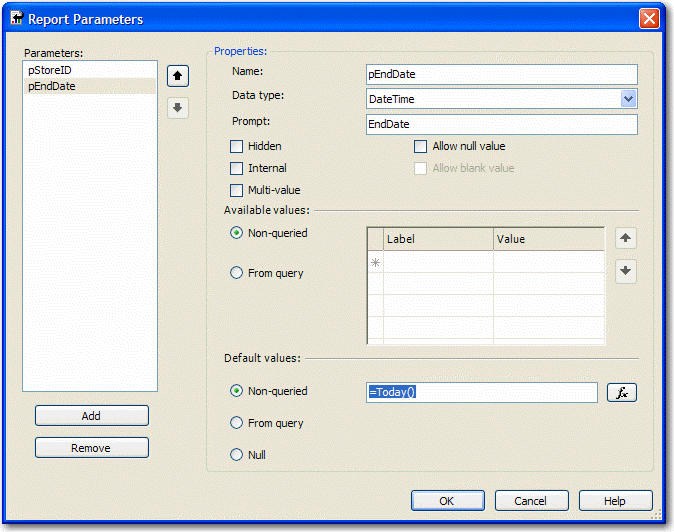This screenshot has height=532, width=674.
Task: Move available value row up
Action: (626, 238)
